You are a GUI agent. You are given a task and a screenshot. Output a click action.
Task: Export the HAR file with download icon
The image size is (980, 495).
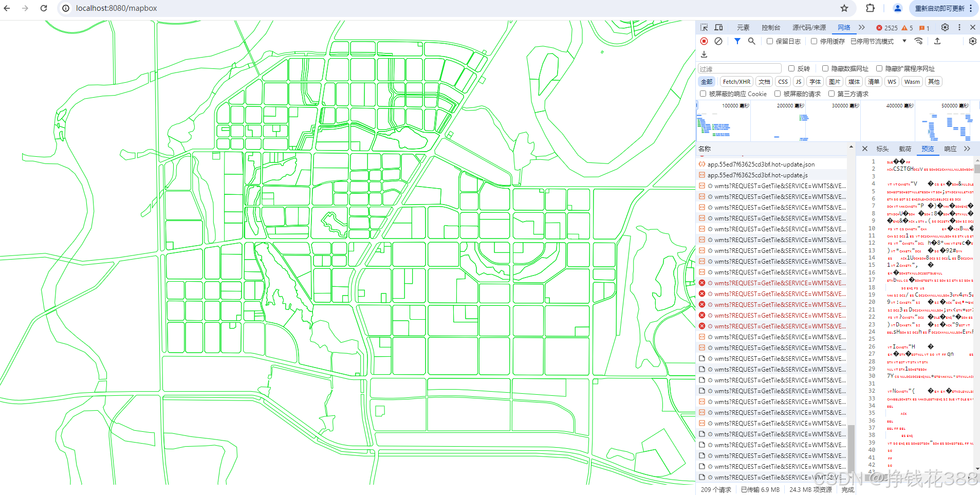(937, 41)
